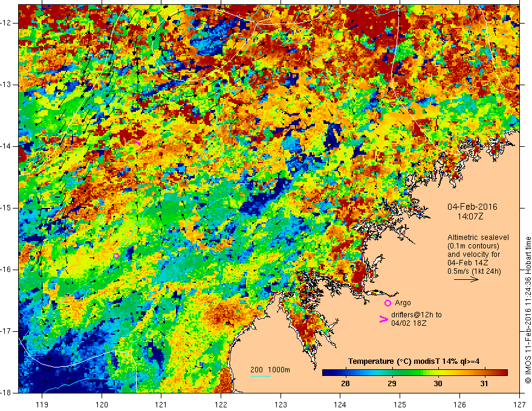This screenshot has width=532, height=411.
Task: Click the '14:07Z' time label
Action: point(470,216)
